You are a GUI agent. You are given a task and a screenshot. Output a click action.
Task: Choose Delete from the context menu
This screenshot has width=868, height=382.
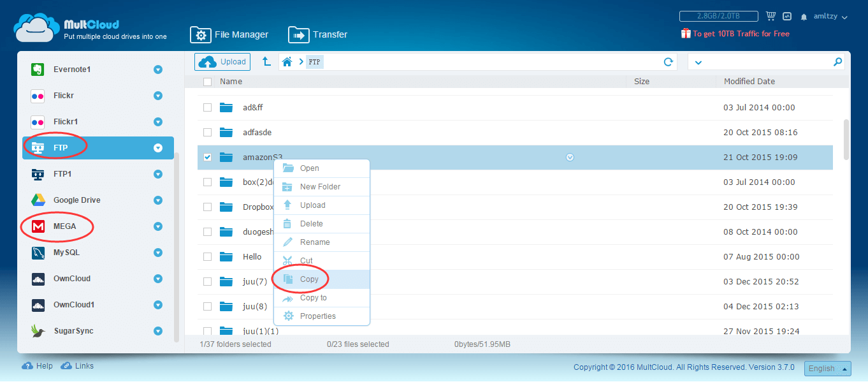click(322, 224)
